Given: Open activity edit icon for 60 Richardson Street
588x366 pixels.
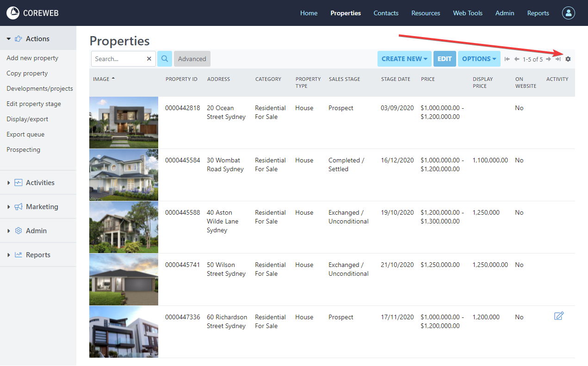Looking at the screenshot, I should [x=559, y=316].
